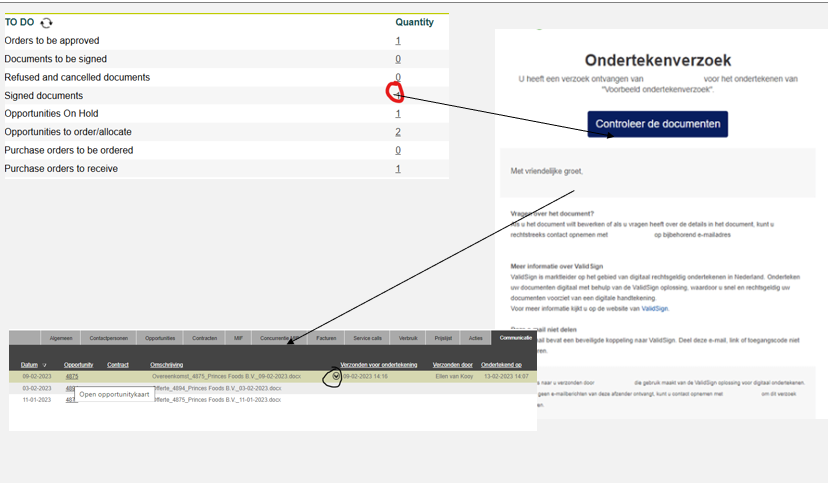
Task: Open opportunity 4875 link in first row
Action: pos(71,377)
